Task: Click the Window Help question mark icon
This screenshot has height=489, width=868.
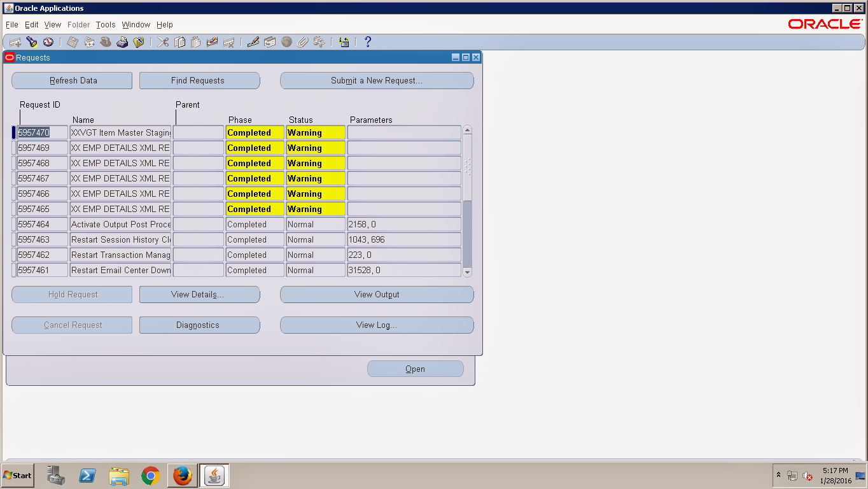Action: coord(367,42)
